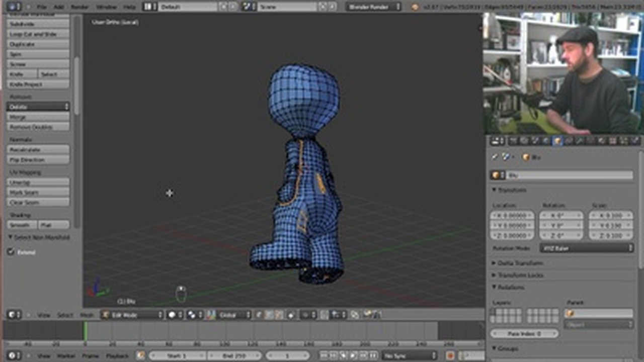644x362 pixels.
Task: Click the Remove Doubles button
Action: [38, 127]
